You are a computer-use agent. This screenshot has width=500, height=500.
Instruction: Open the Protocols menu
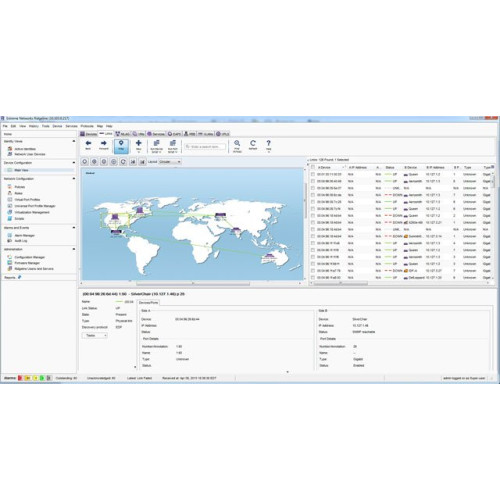[87, 126]
